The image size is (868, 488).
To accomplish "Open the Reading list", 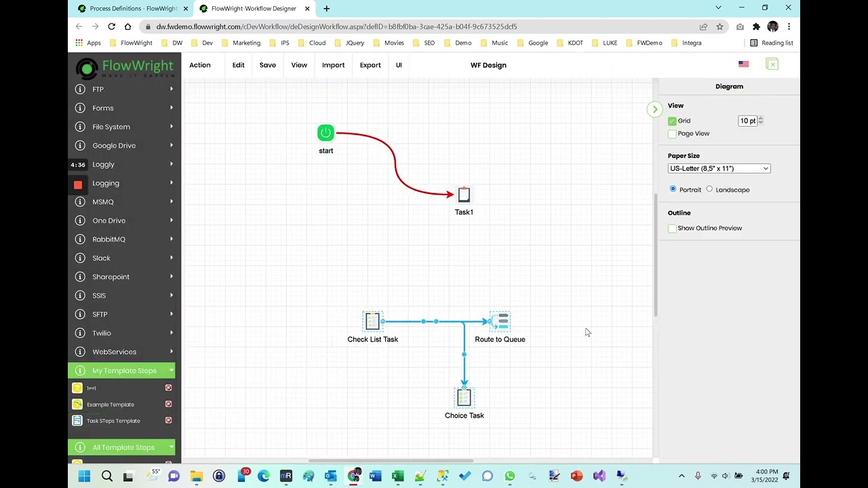I will (771, 43).
